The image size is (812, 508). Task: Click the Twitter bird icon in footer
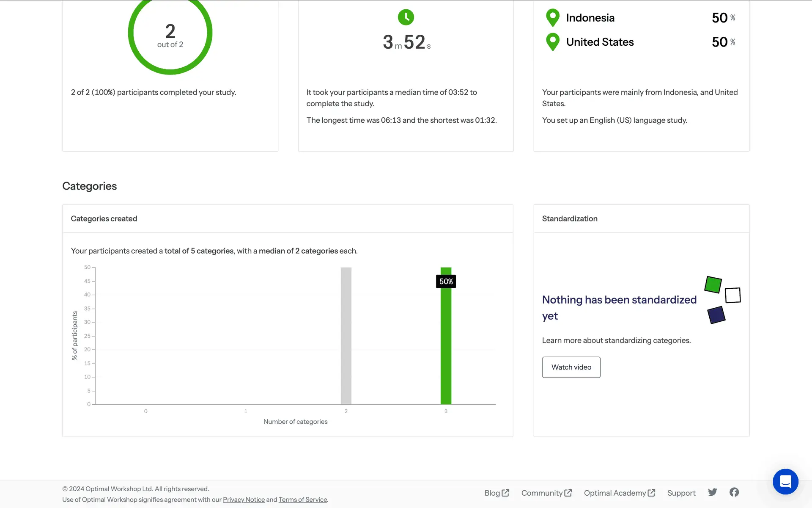[x=713, y=492]
